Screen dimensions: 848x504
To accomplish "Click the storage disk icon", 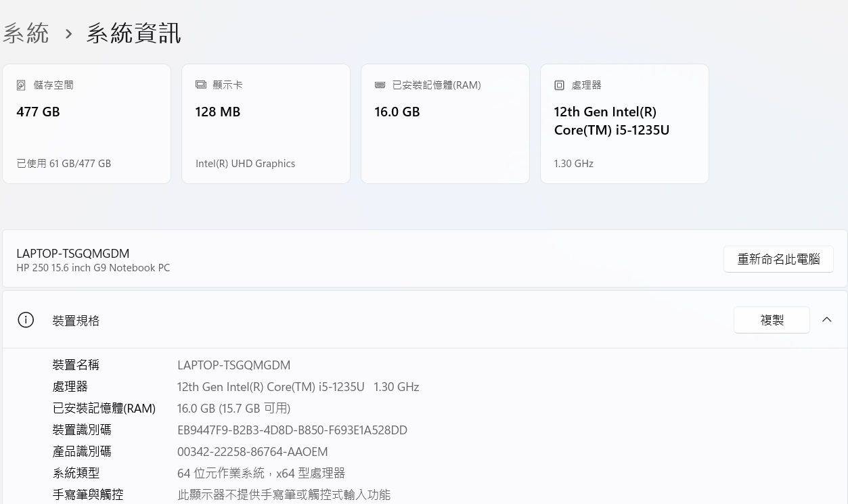I will click(21, 85).
